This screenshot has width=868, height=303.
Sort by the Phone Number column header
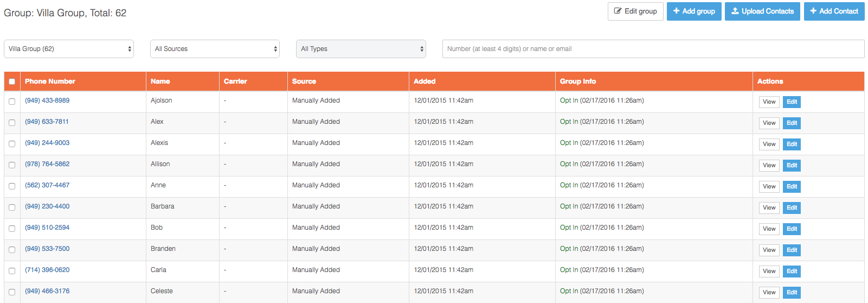click(x=50, y=81)
